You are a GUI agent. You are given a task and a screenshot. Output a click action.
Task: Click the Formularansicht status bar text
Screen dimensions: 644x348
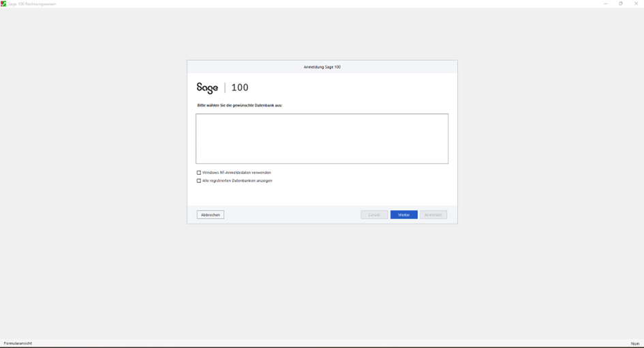pyautogui.click(x=18, y=343)
